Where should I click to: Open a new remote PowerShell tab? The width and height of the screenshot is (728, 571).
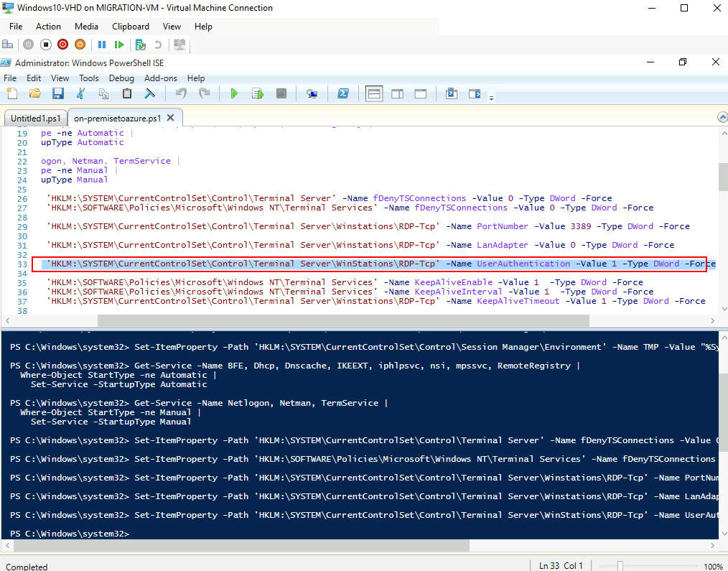pyautogui.click(x=312, y=93)
